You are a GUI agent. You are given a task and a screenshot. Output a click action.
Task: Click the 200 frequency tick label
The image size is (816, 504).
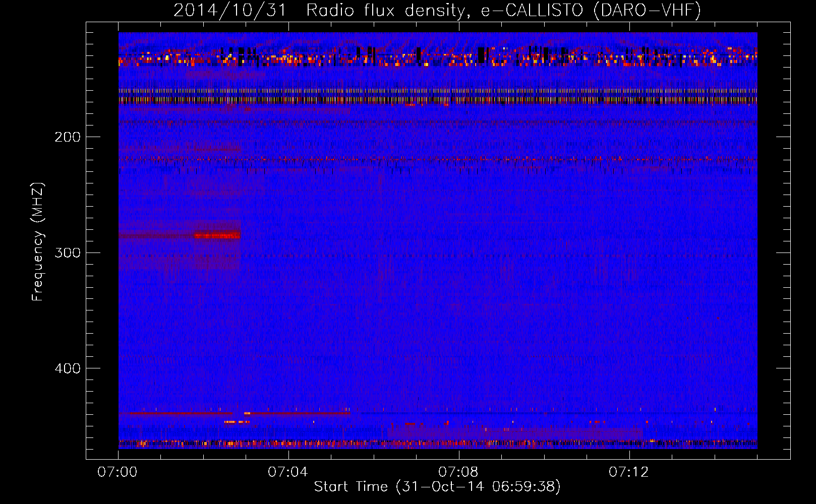coord(68,137)
